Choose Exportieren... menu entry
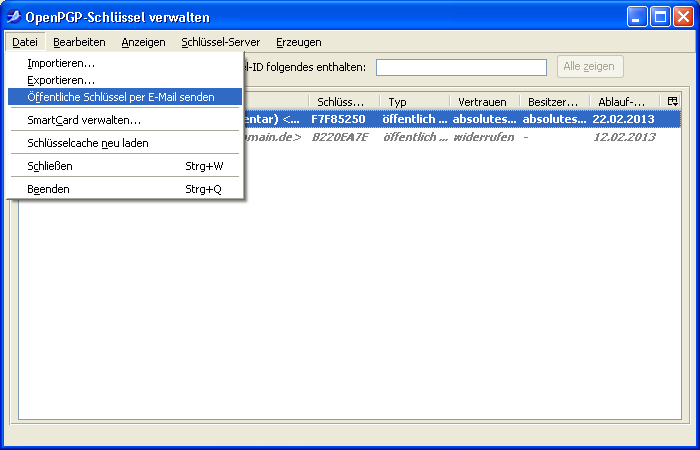This screenshot has width=700, height=450. click(x=125, y=80)
